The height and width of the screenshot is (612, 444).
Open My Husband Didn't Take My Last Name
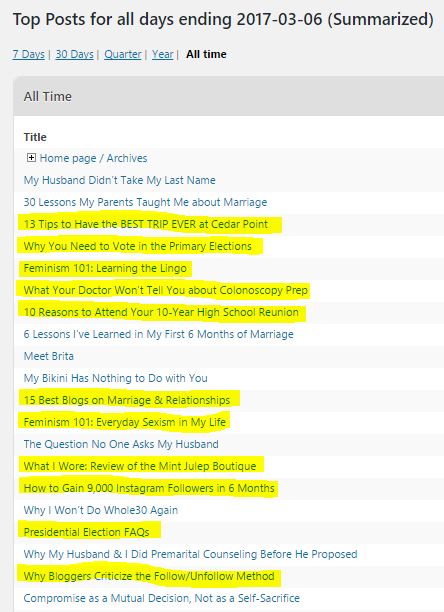119,180
